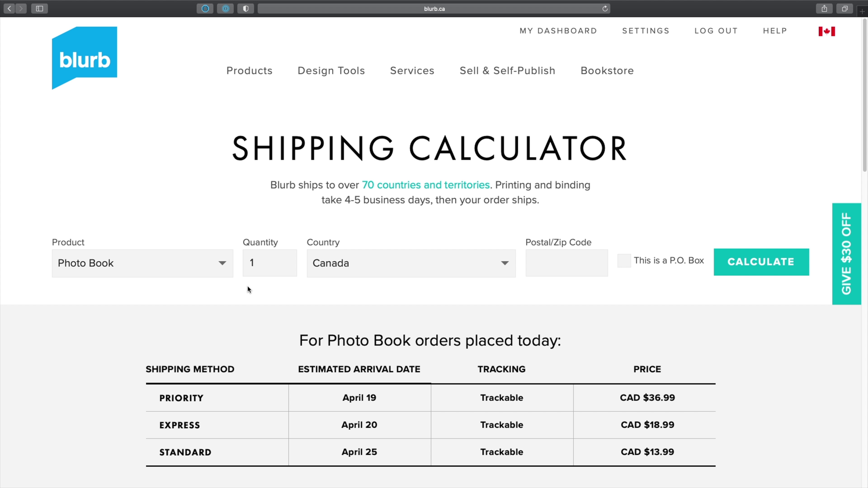Go back with the browser back arrow
Screen dimensions: 868x488
point(9,8)
